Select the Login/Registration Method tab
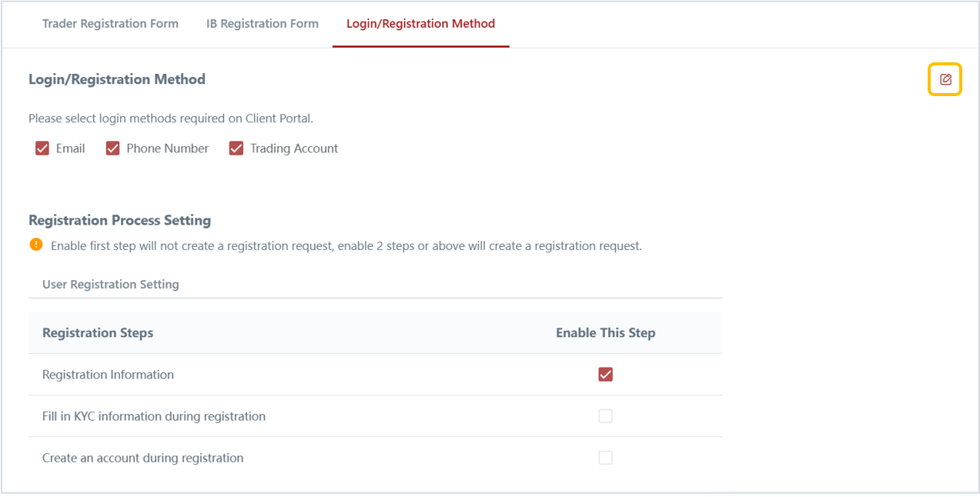 pos(420,24)
